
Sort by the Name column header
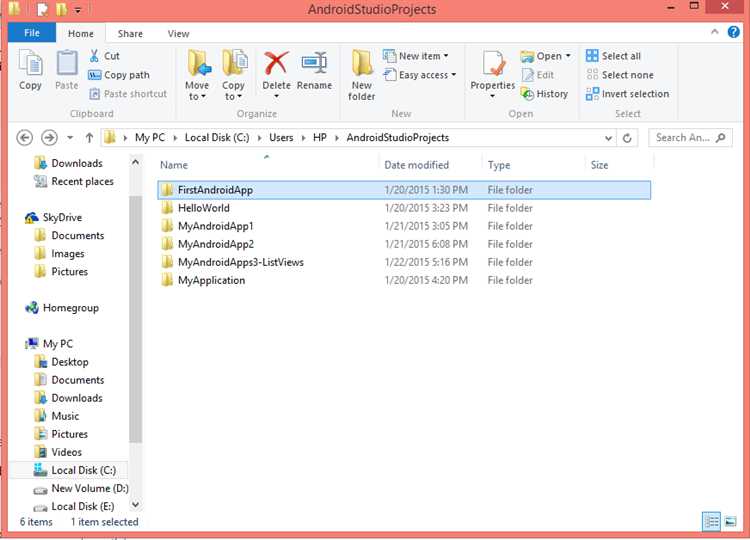click(266, 165)
